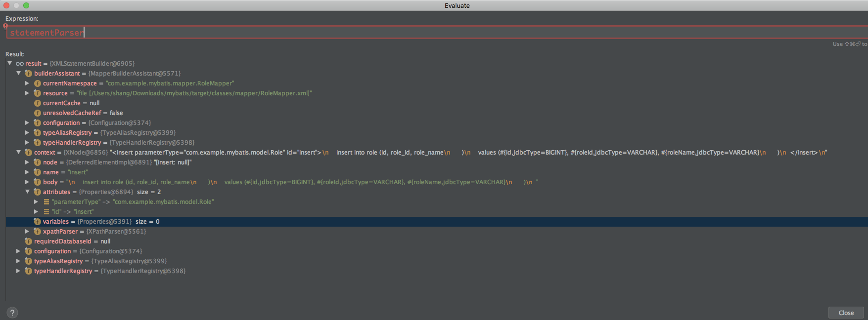
Task: Collapse the result root node
Action: coord(9,64)
